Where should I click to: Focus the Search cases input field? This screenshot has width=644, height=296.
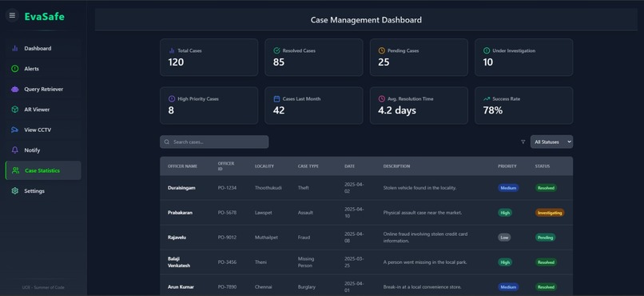214,142
